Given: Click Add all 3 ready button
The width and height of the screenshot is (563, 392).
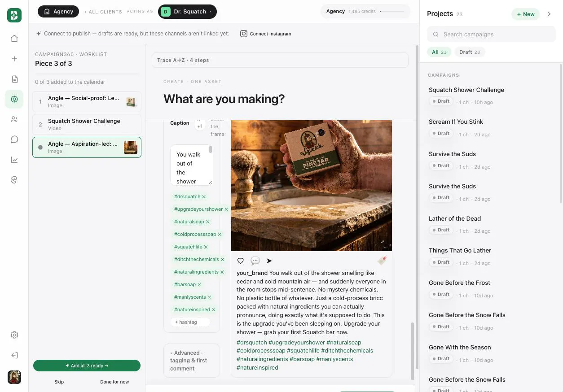Looking at the screenshot, I should [87, 366].
